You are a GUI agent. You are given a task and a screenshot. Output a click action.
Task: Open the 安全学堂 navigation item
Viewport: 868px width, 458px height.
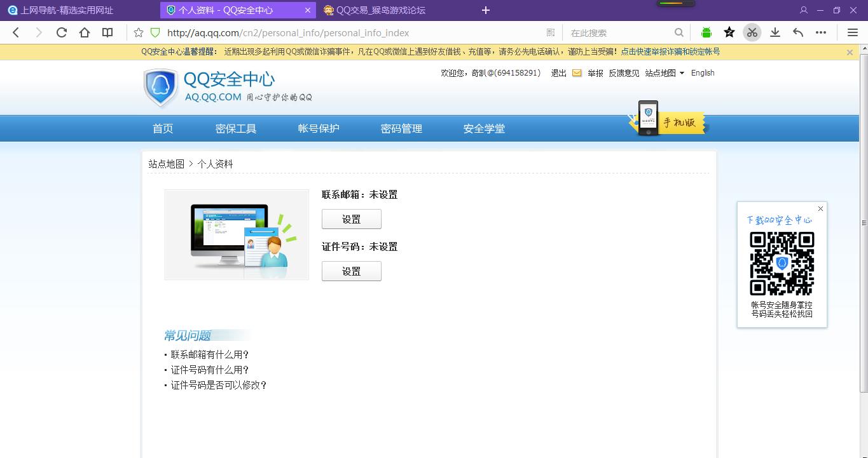(484, 128)
